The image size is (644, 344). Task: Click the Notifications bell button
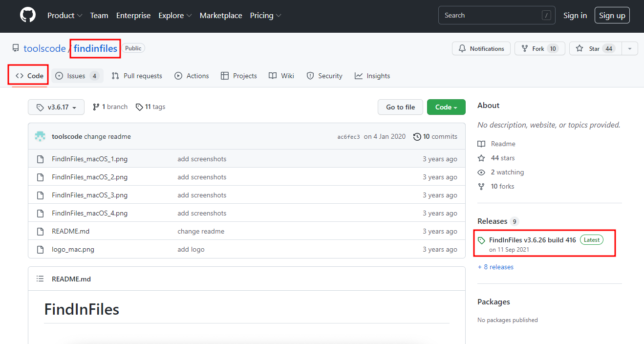coord(481,48)
